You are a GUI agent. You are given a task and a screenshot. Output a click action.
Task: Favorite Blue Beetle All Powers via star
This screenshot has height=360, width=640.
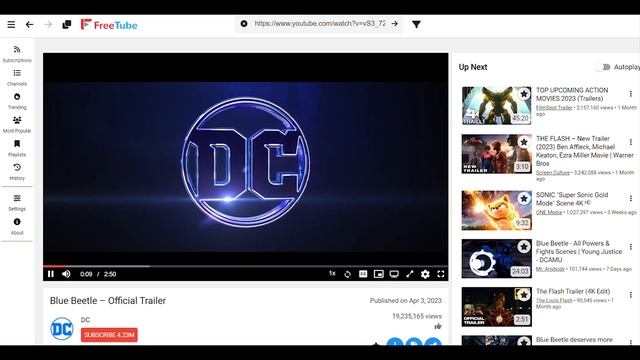[524, 247]
